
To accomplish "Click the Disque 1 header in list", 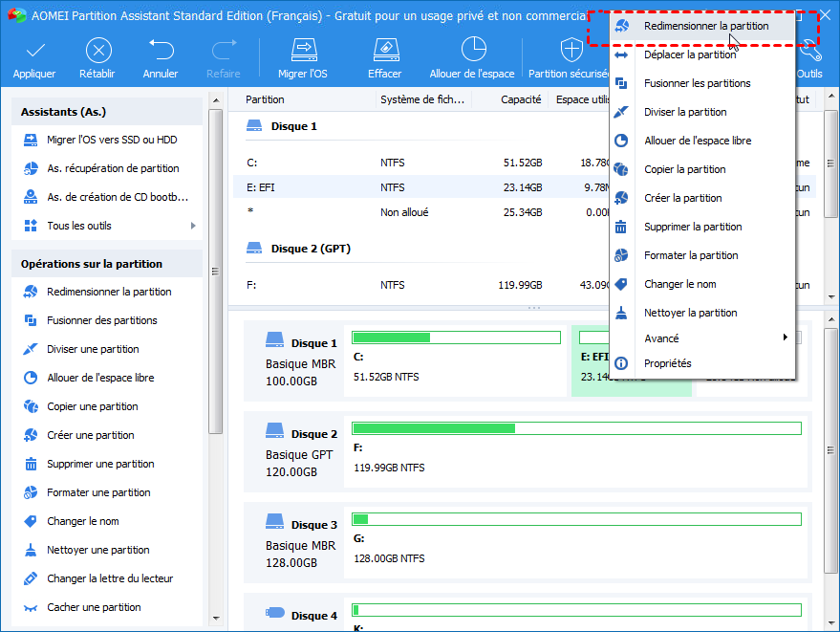I will 282,126.
